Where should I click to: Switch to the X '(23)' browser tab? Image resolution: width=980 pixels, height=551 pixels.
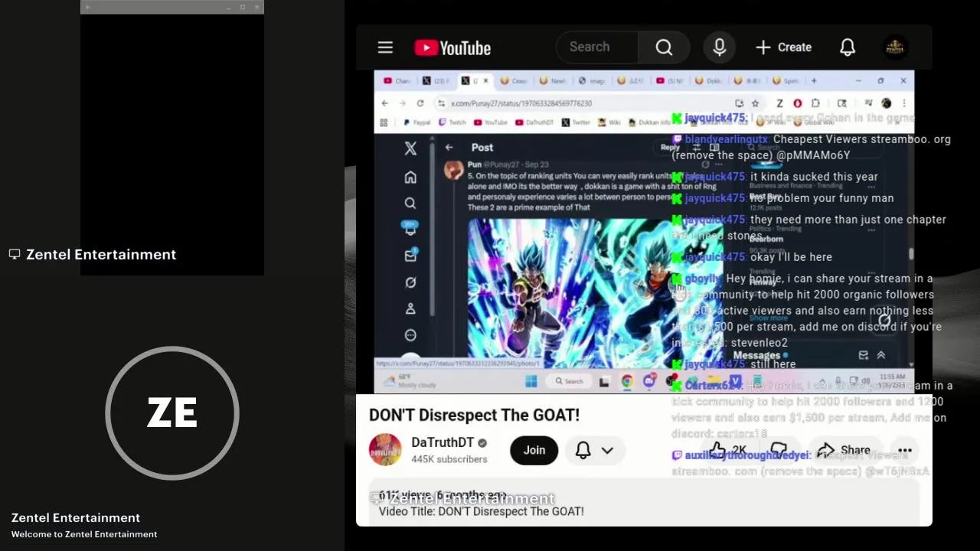tap(437, 80)
